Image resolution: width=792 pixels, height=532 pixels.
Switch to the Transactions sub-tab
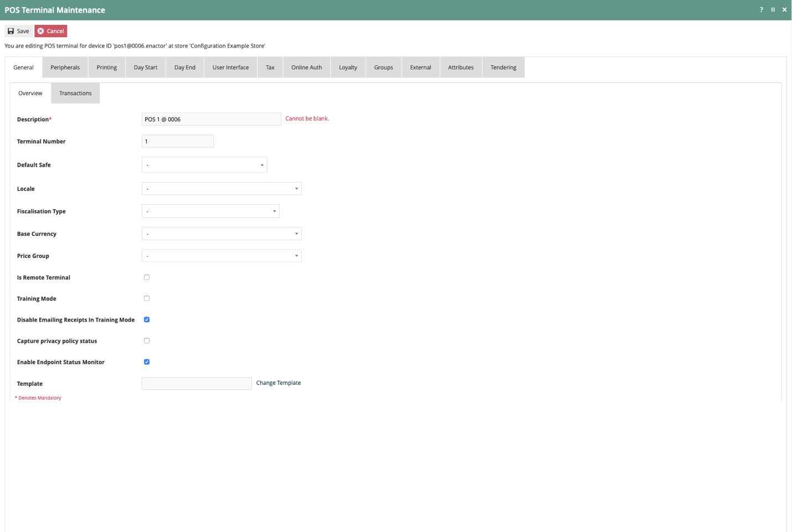(75, 93)
